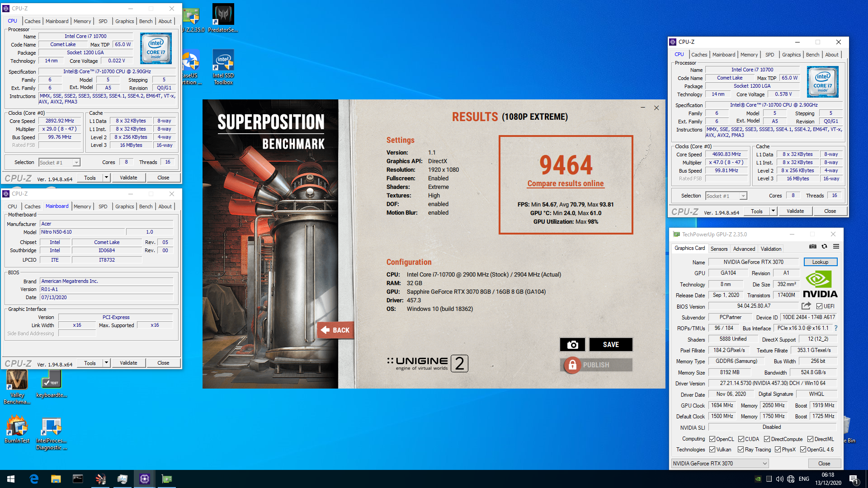Open the Intel Processor Diagnostic desktop icon
868x488 pixels.
(51, 433)
